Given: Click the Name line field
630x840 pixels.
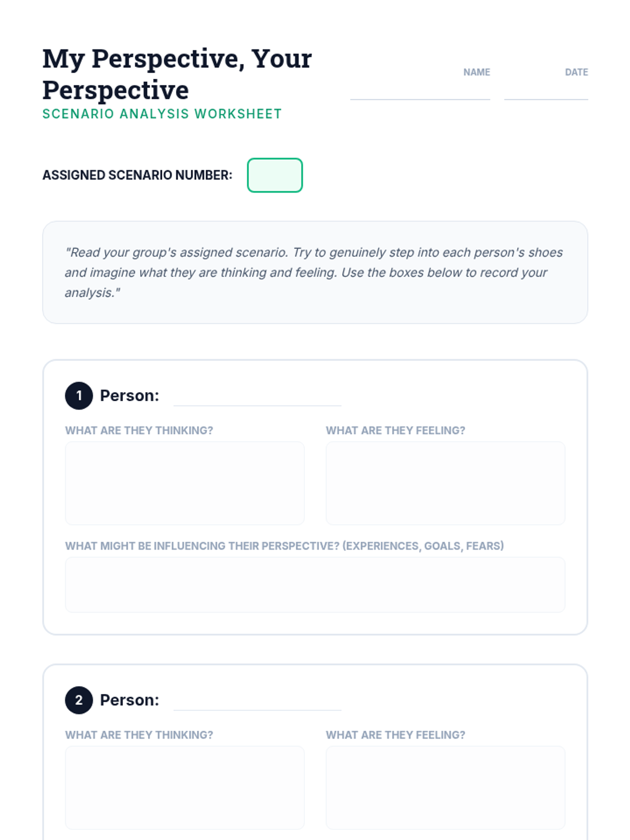Looking at the screenshot, I should 420,89.
